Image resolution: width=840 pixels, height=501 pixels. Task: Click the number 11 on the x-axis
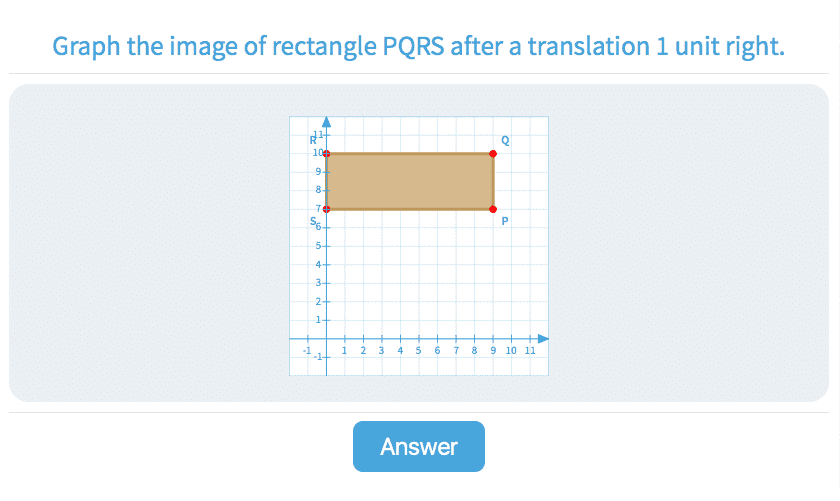530,351
